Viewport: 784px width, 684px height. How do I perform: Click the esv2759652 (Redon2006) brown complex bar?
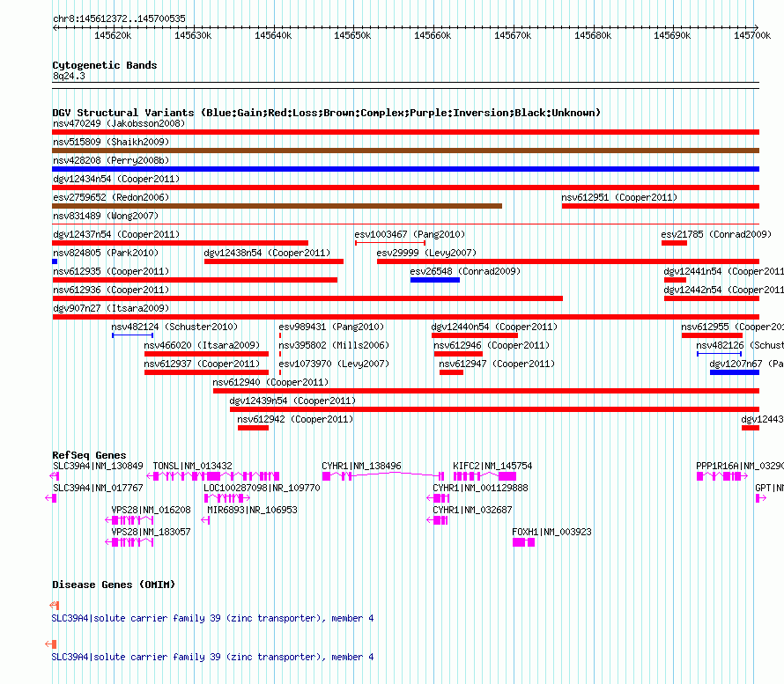point(277,206)
